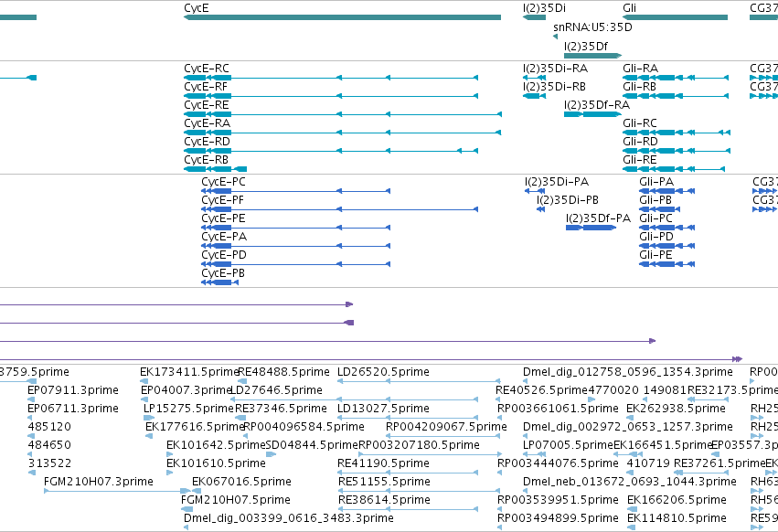778x532 pixels.
Task: Click the 484650 feature label
Action: tap(49, 446)
